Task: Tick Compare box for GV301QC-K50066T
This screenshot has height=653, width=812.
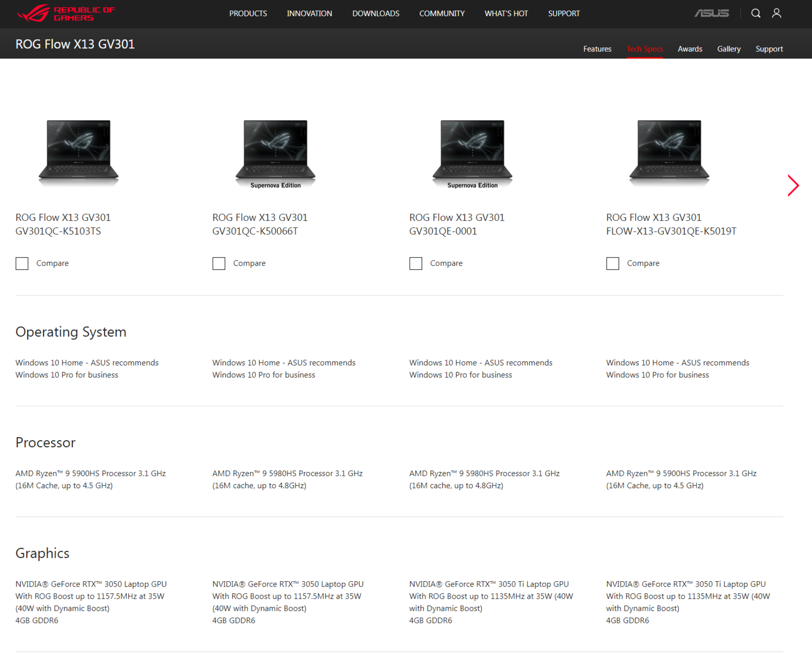Action: pos(219,263)
